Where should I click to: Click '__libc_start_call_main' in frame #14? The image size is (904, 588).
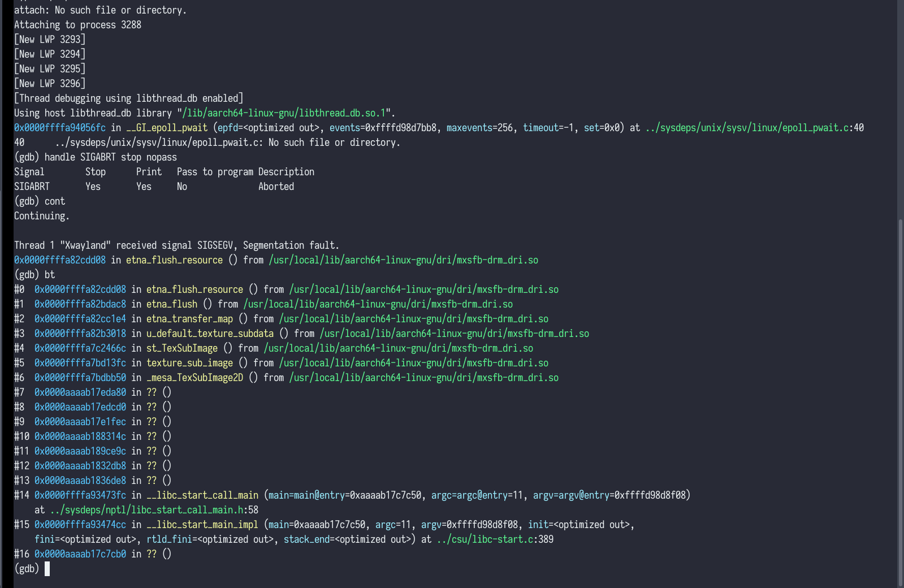[x=202, y=495]
